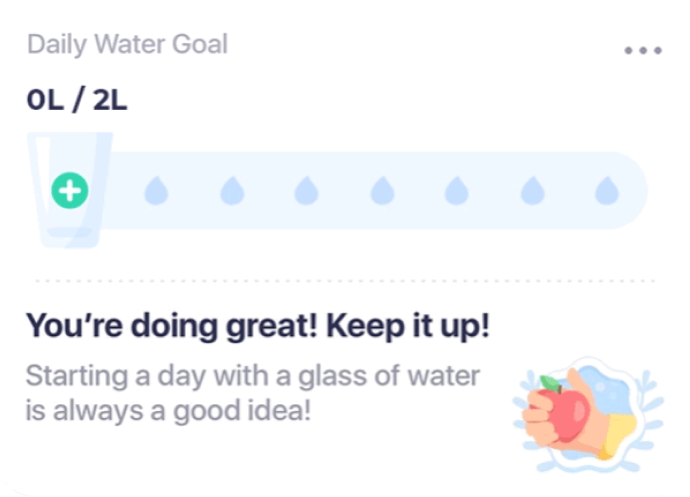Click the "2L" goal amount
The width and height of the screenshot is (690, 497).
110,100
